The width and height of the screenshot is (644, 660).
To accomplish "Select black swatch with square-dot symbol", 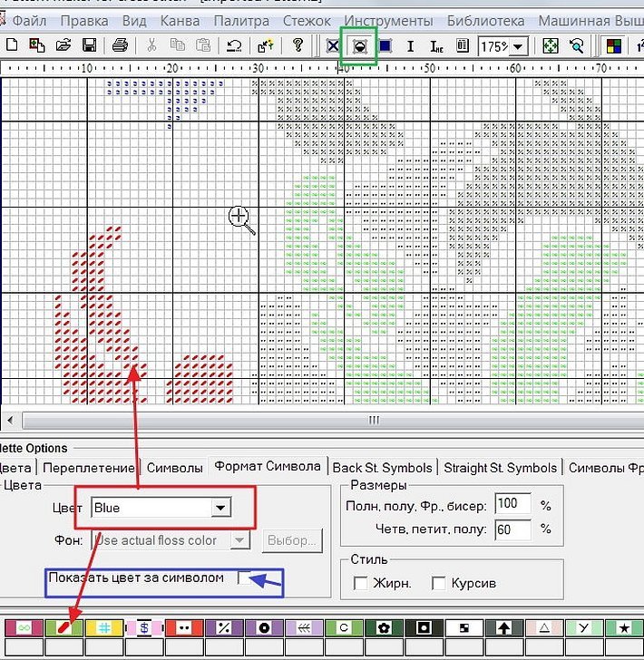I will 424,628.
